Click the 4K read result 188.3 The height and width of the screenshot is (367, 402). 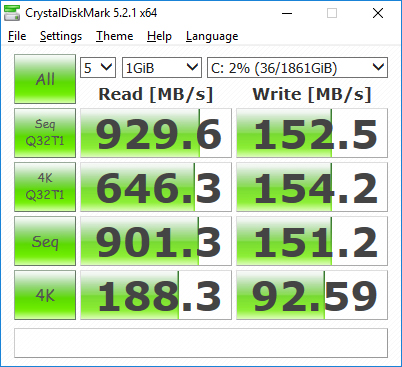(x=156, y=295)
